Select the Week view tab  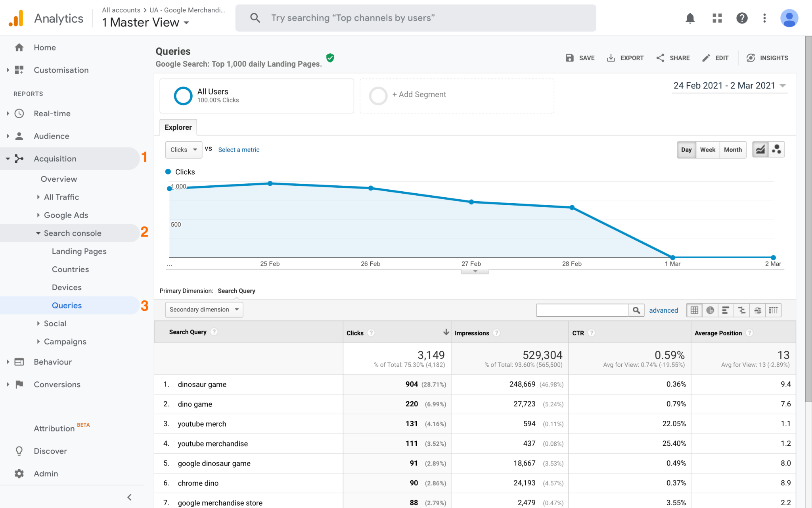point(707,149)
